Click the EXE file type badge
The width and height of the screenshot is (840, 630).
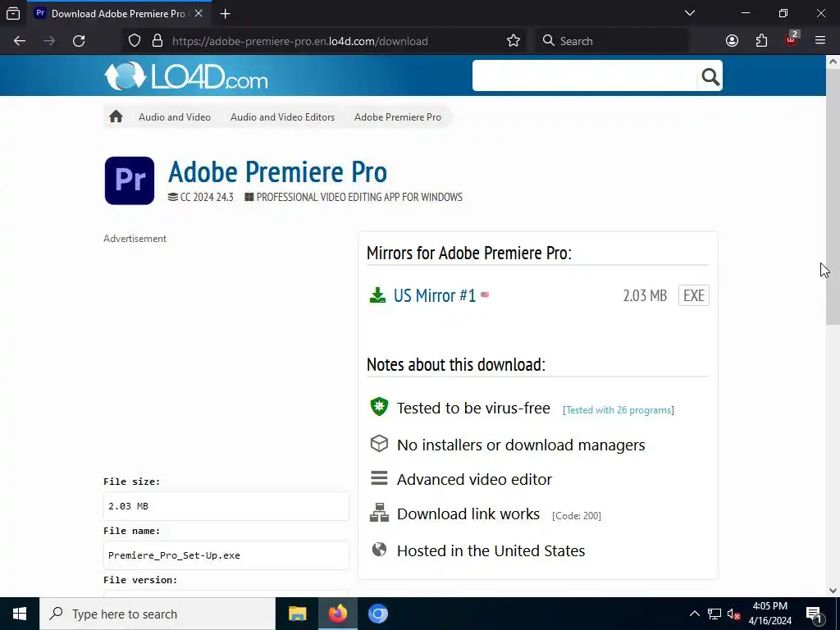point(694,295)
